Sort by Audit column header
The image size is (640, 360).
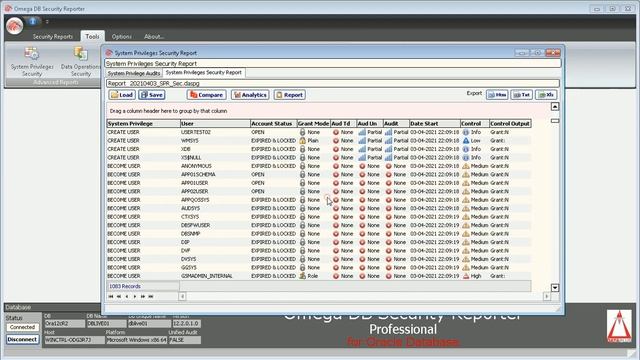point(396,123)
